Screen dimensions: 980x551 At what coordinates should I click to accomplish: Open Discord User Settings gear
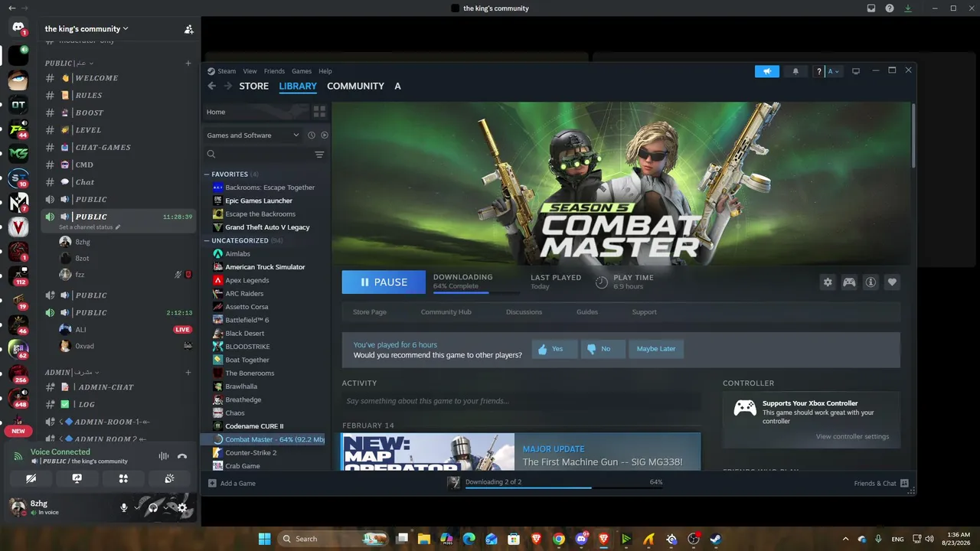coord(182,507)
